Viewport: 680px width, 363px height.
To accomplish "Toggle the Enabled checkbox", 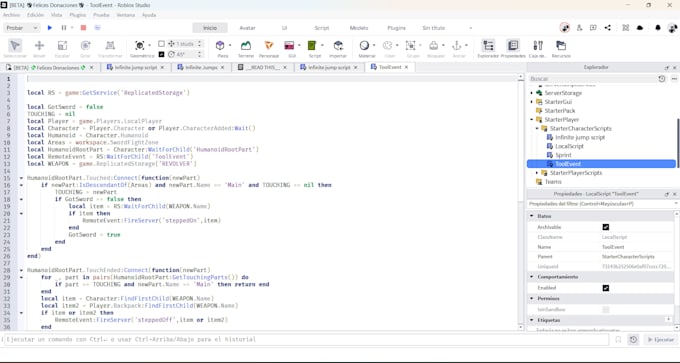I will [606, 288].
